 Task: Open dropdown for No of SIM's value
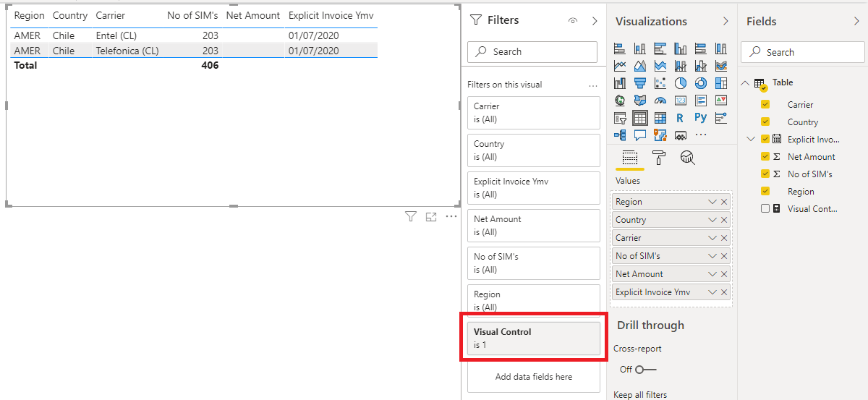(712, 256)
